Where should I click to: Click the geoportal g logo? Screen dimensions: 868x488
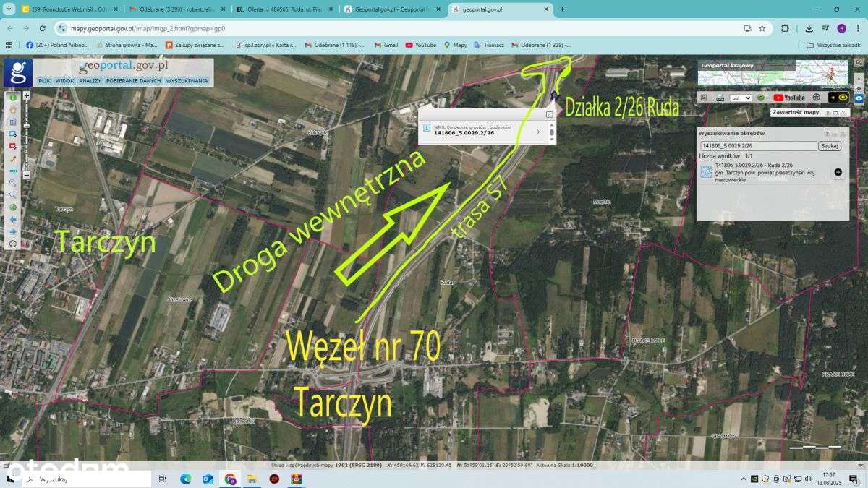tap(18, 73)
